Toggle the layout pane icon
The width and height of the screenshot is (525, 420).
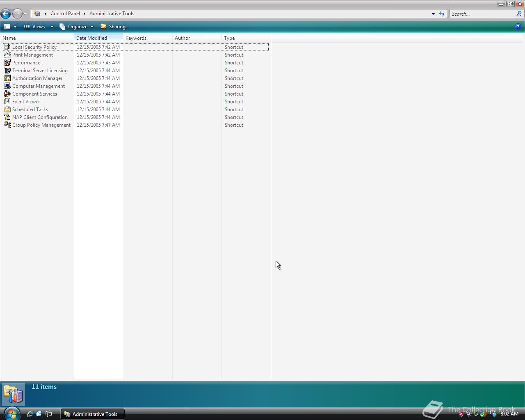pos(7,27)
